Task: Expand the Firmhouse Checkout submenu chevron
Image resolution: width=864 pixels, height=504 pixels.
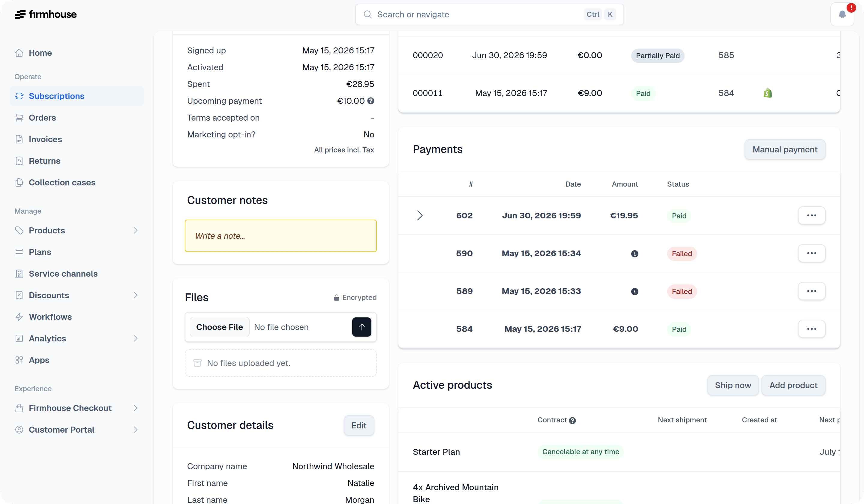Action: pyautogui.click(x=135, y=408)
